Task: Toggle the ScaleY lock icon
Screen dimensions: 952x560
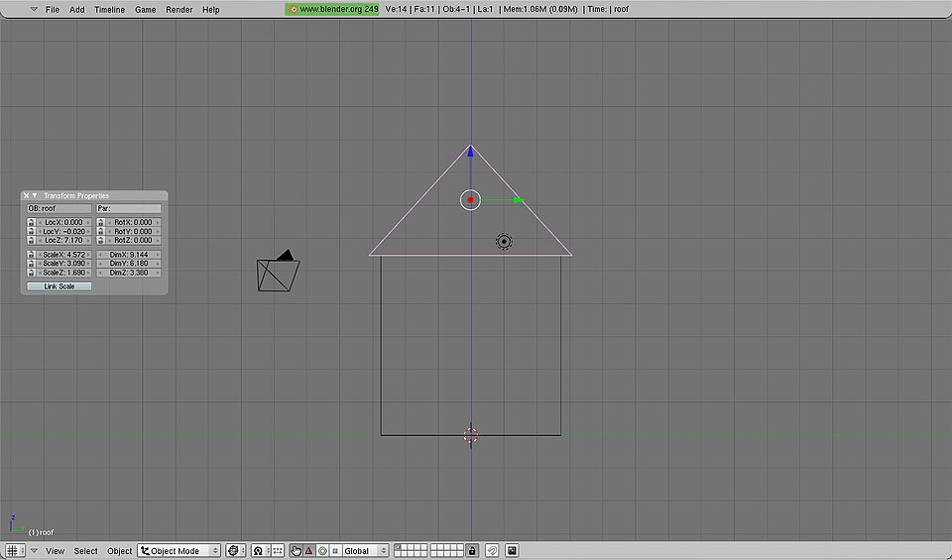Action: click(x=31, y=264)
